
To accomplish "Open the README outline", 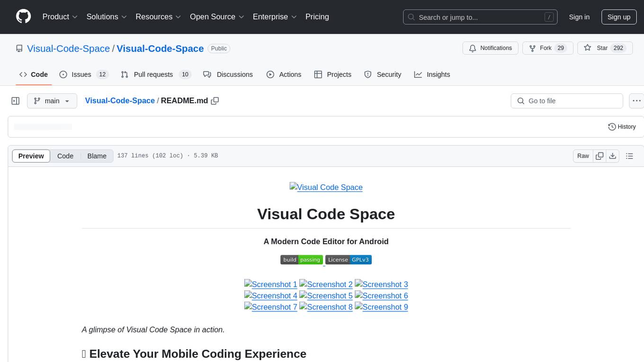I will [629, 156].
